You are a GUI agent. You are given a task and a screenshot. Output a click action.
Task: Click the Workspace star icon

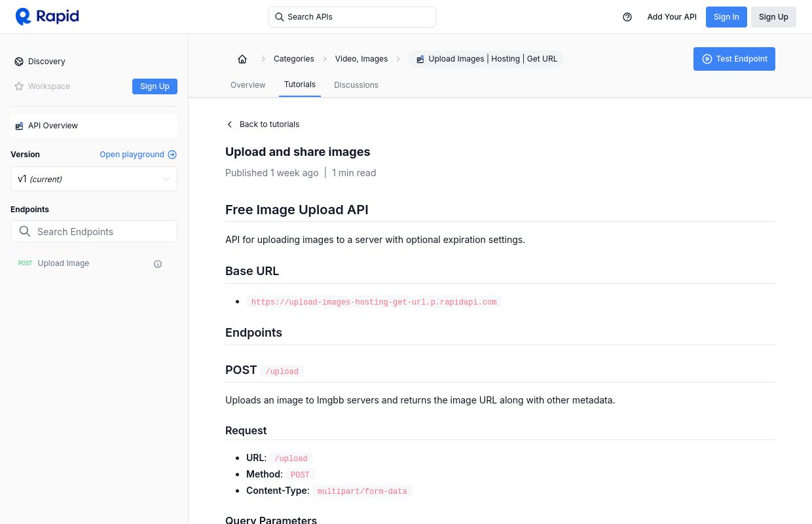19,86
